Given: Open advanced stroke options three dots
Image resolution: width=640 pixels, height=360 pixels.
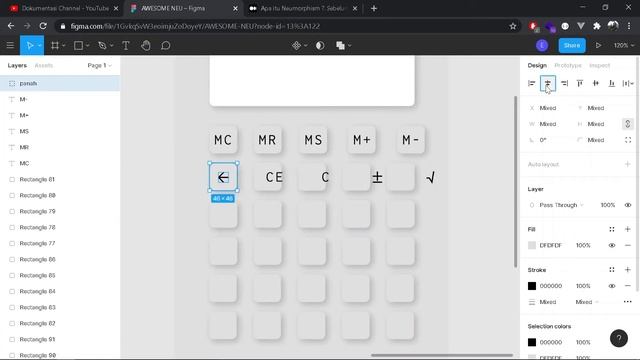Looking at the screenshot, I should click(628, 302).
